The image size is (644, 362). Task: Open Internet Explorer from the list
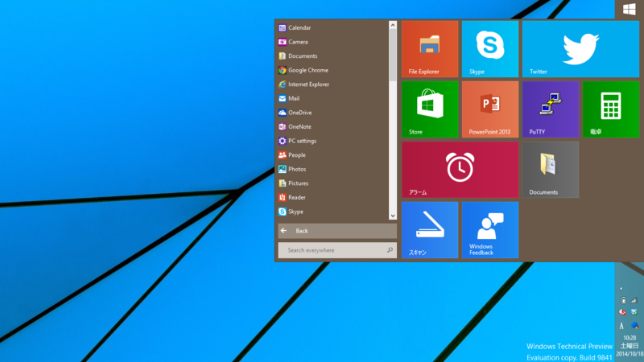pos(332,84)
